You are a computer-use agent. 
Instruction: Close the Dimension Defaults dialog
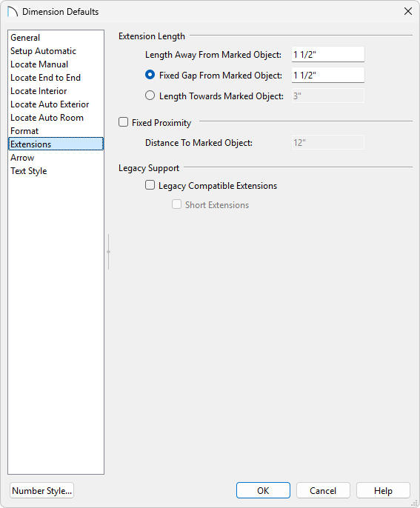click(408, 11)
